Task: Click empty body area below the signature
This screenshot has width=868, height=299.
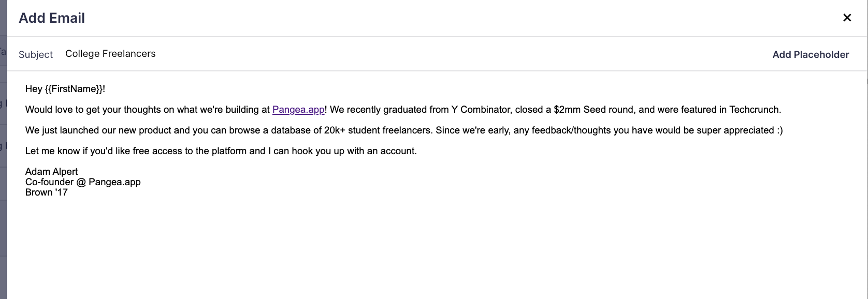Action: (414, 243)
